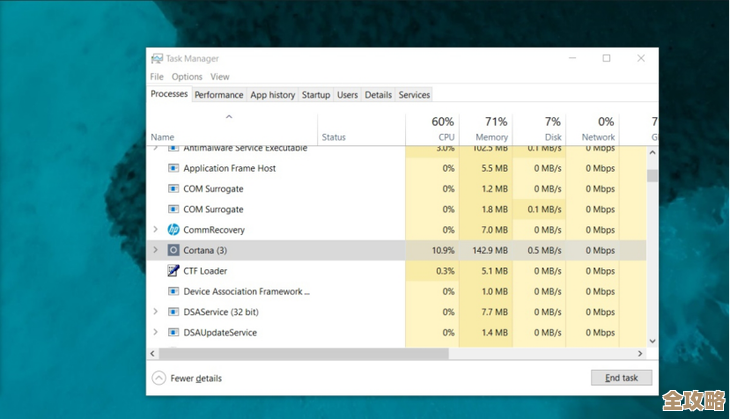The height and width of the screenshot is (419, 730).
Task: Expand the DSAUpdateService process group
Action: coord(155,333)
